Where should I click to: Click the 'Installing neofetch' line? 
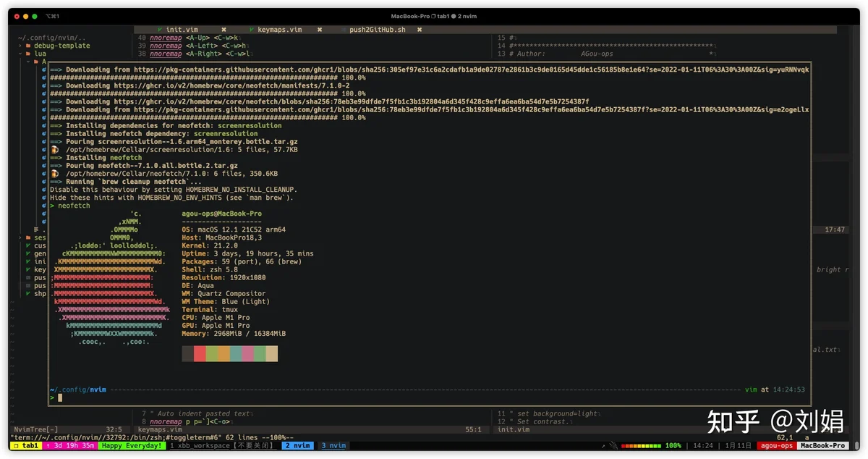coord(96,157)
